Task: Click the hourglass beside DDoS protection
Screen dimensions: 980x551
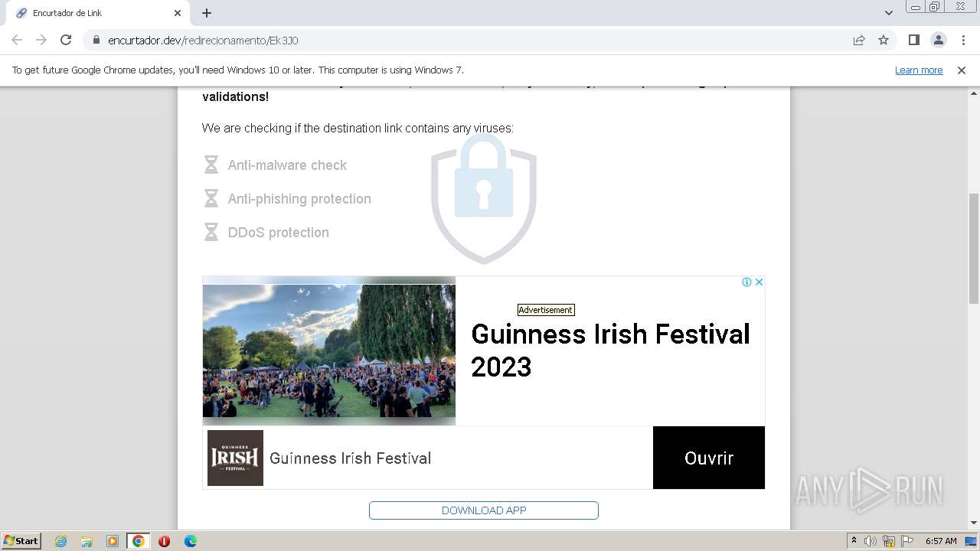Action: coord(211,232)
